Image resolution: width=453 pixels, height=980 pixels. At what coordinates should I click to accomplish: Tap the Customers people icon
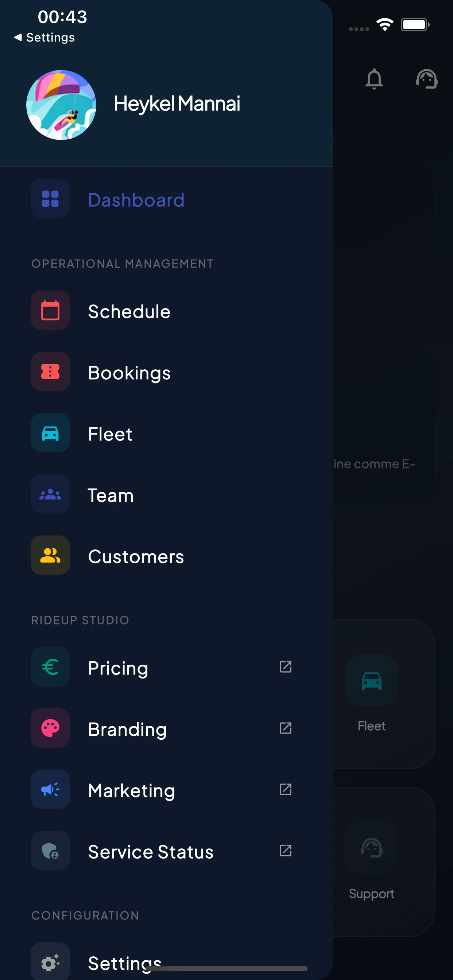point(50,555)
